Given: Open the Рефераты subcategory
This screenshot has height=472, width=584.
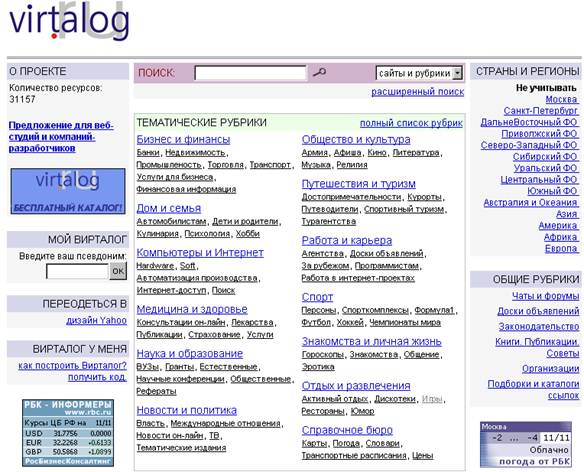Looking at the screenshot, I should [156, 391].
